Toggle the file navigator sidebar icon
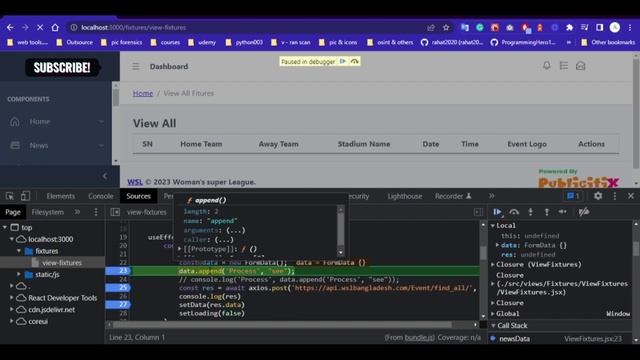The image size is (640, 360). (115, 212)
